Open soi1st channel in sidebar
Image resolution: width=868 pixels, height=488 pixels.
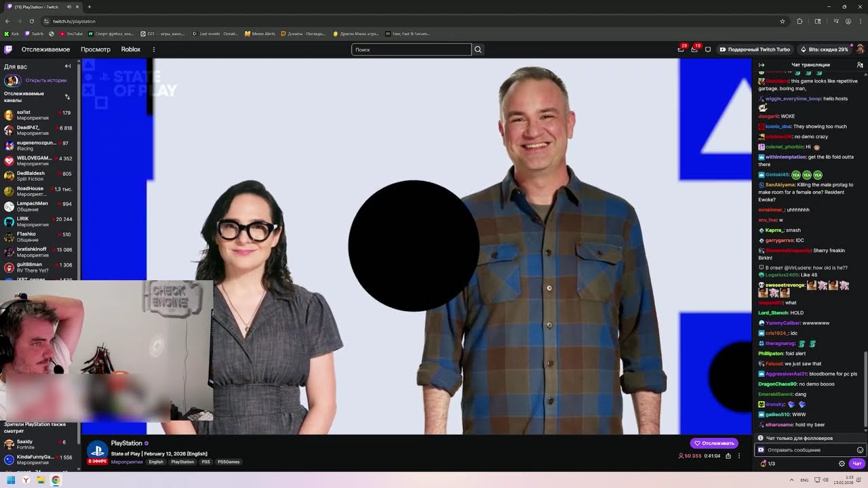[x=38, y=115]
